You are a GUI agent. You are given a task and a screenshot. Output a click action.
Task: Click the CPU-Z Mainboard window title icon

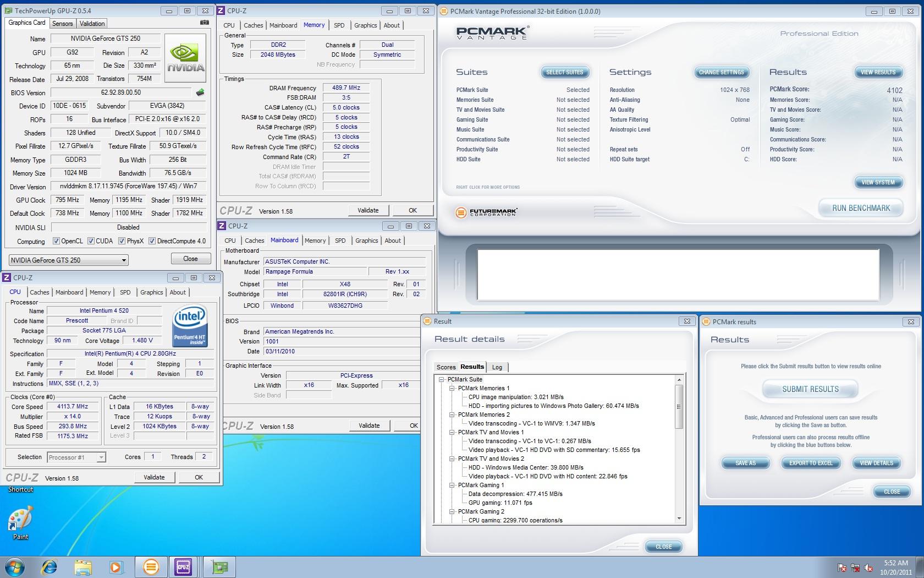(x=222, y=226)
